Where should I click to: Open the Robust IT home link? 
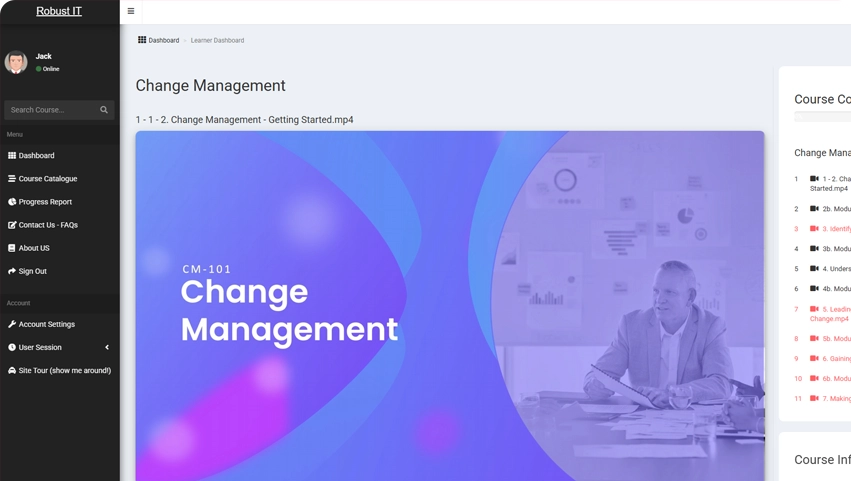[59, 11]
